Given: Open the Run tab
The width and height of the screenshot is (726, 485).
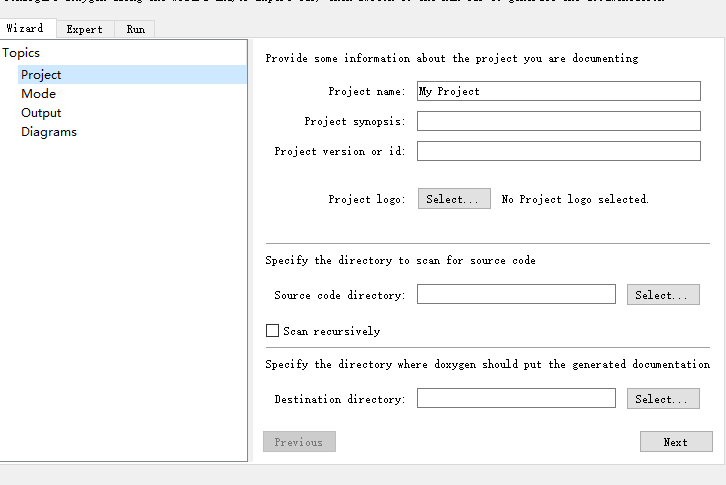Looking at the screenshot, I should [x=135, y=29].
